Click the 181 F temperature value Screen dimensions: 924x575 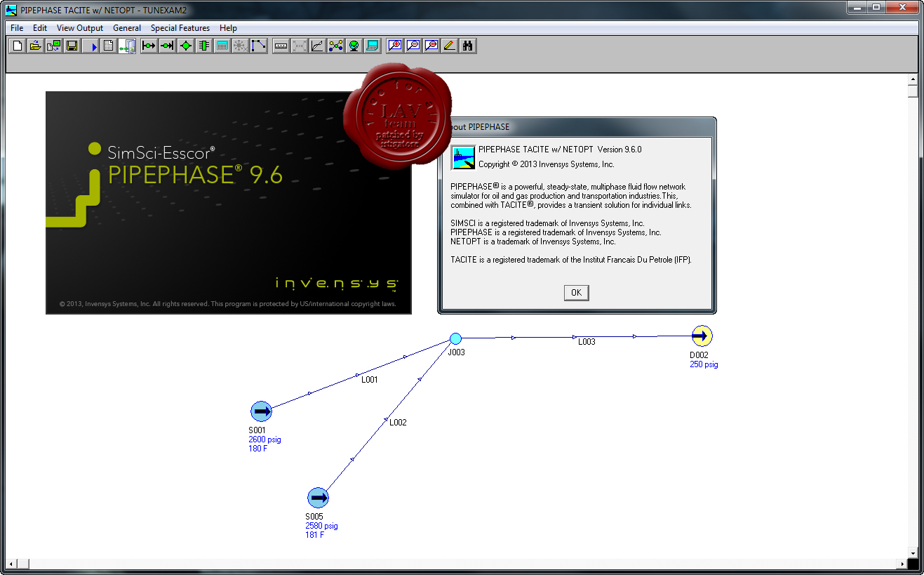314,535
